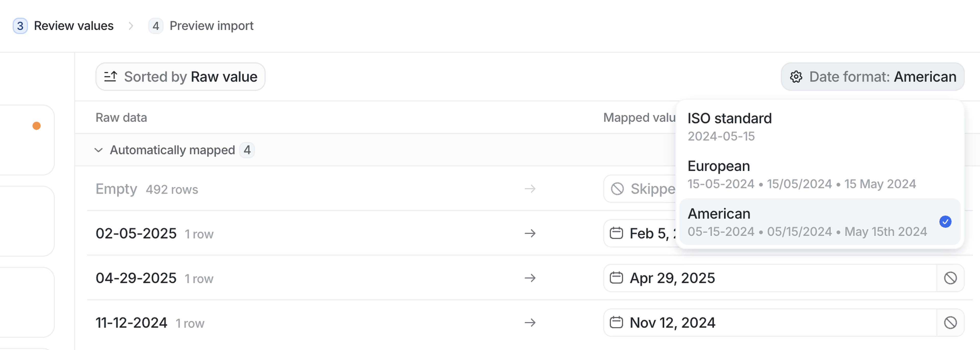Click calendar icon beside Feb 5 value

click(x=616, y=233)
